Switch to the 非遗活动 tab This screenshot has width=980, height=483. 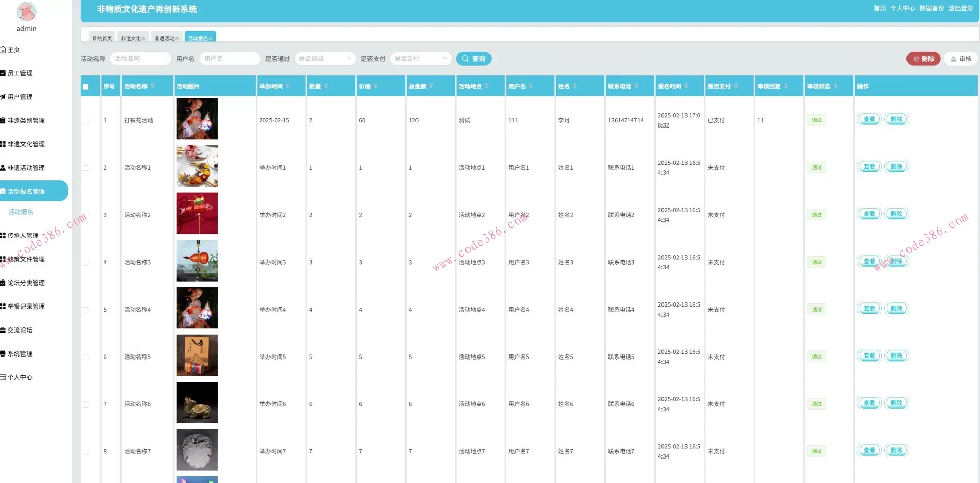[x=164, y=39]
